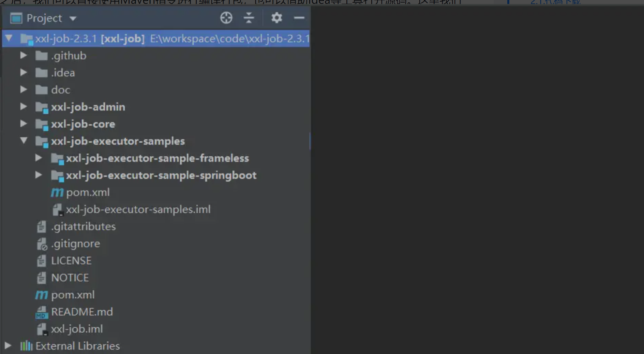The image size is (644, 354).
Task: Select the xxl-job-2.3.1 [xxl-job] root label
Action: point(90,39)
